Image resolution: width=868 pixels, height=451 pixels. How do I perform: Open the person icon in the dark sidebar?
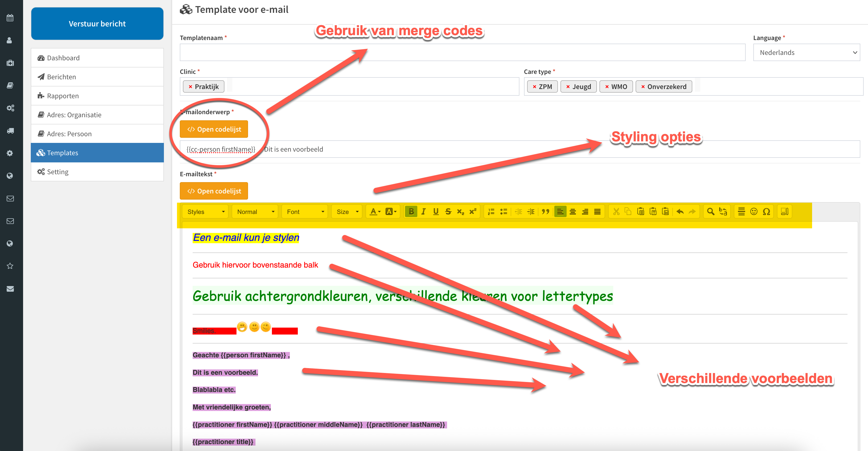coord(10,41)
